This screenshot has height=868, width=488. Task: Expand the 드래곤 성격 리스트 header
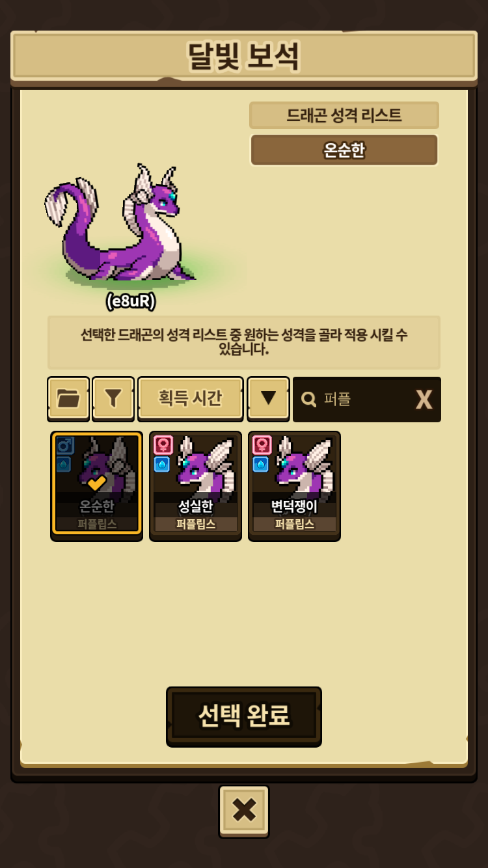[344, 115]
